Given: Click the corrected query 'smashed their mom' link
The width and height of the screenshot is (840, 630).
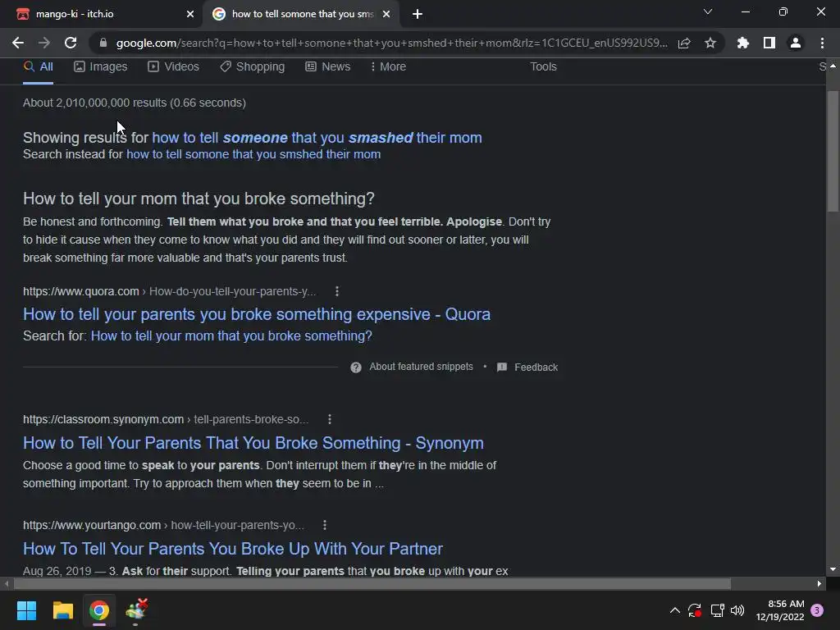Looking at the screenshot, I should (x=317, y=138).
